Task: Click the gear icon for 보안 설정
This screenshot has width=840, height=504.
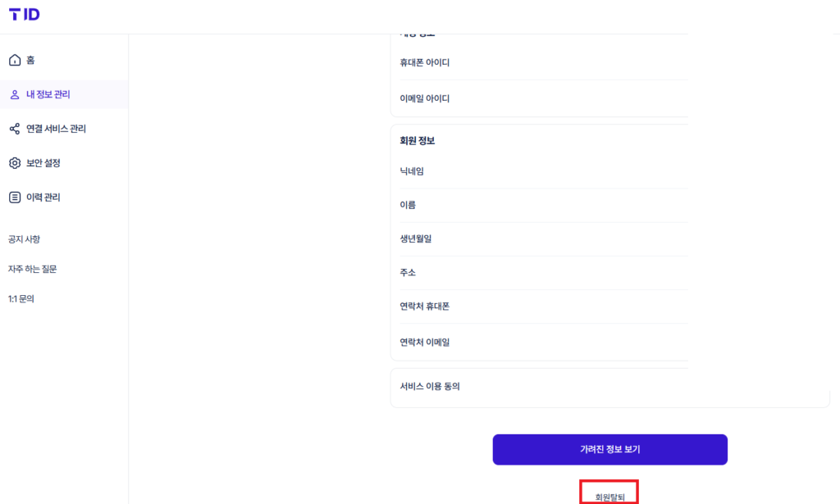Action: pos(15,162)
